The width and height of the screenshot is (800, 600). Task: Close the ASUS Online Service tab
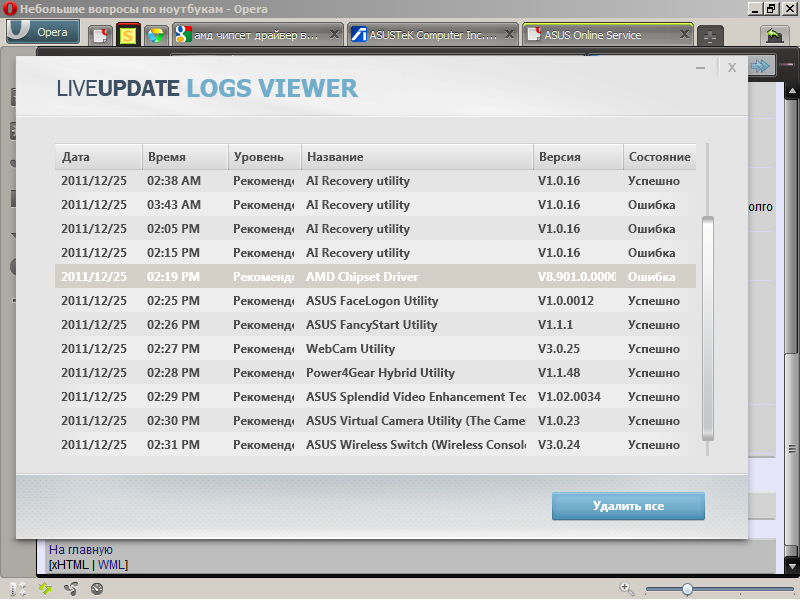[x=684, y=34]
